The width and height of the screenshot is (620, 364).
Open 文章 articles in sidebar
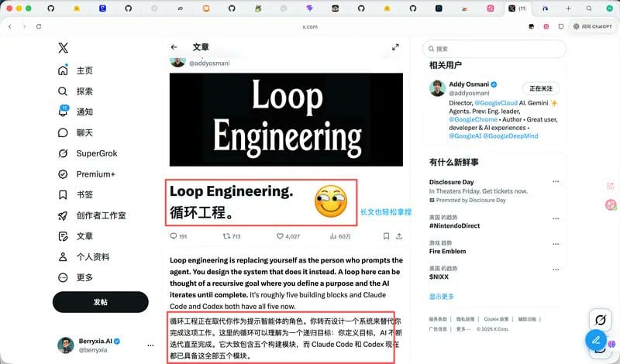coord(75,236)
